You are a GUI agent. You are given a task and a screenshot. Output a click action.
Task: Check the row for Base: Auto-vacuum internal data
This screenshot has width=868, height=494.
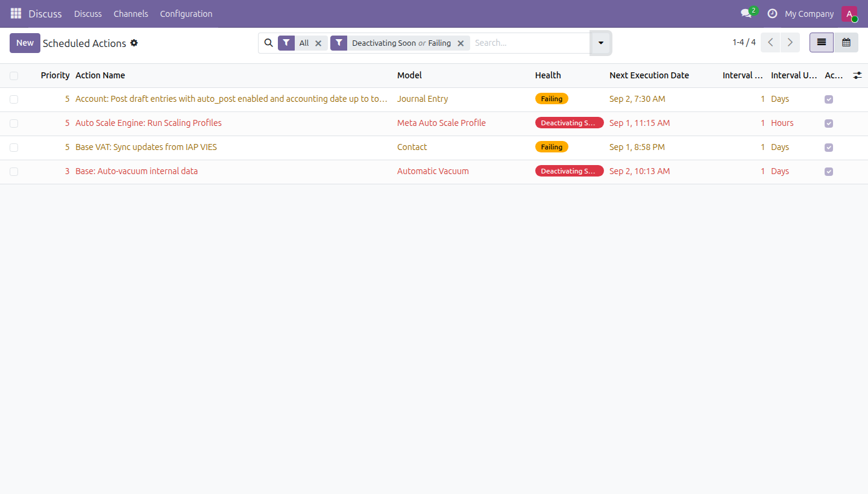14,172
